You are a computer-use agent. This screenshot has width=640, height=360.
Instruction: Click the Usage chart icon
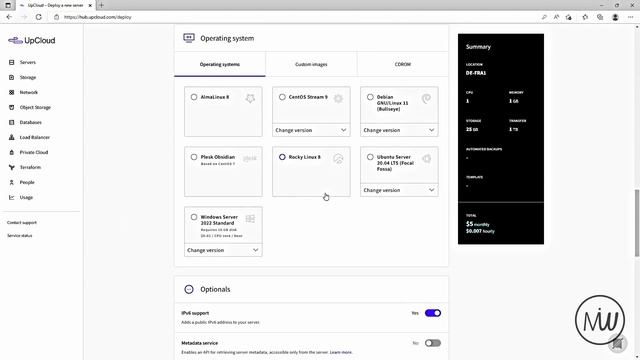[x=11, y=197]
